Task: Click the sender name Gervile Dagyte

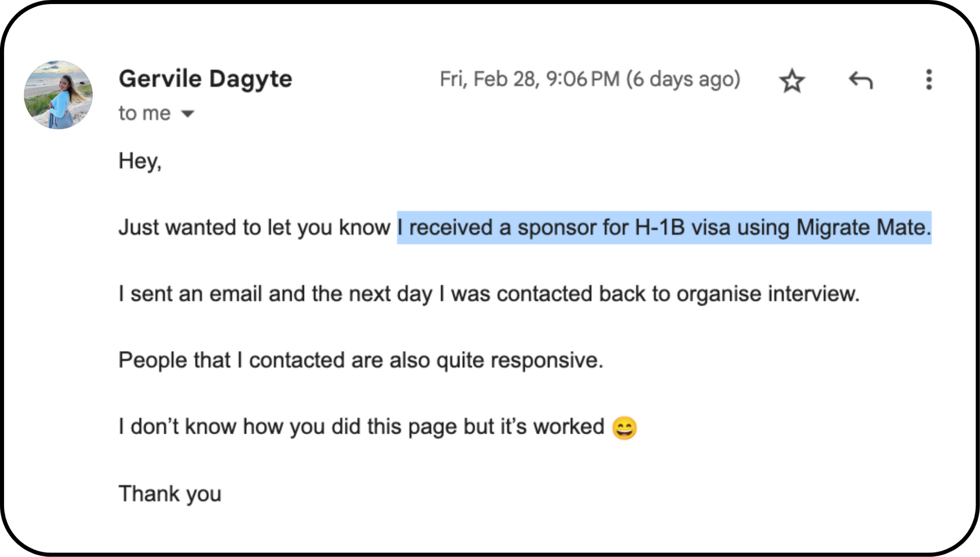Action: tap(205, 79)
